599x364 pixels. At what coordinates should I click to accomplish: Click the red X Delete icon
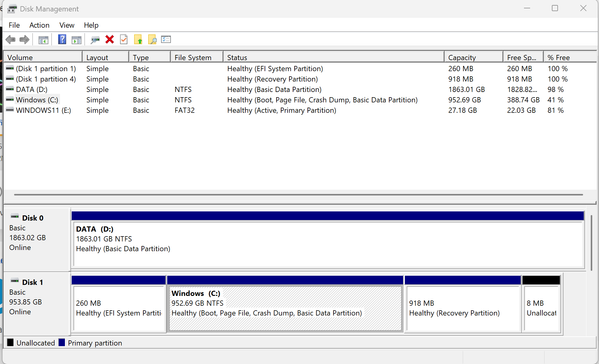pyautogui.click(x=110, y=39)
